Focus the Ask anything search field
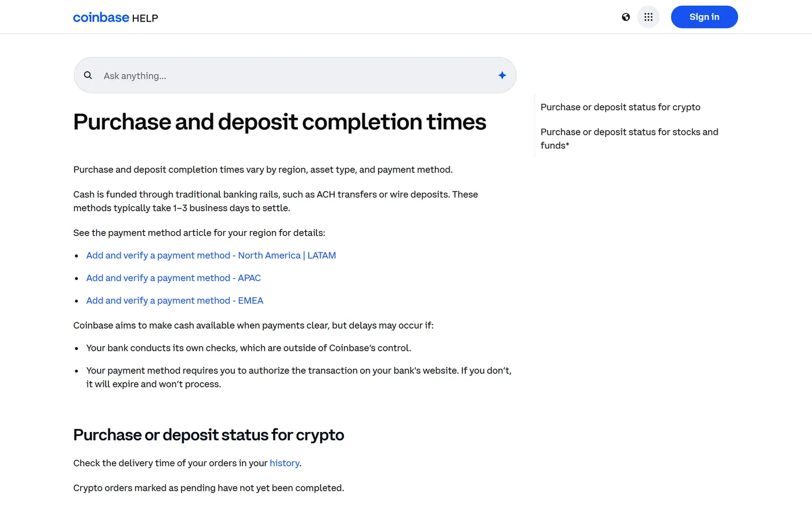 295,75
